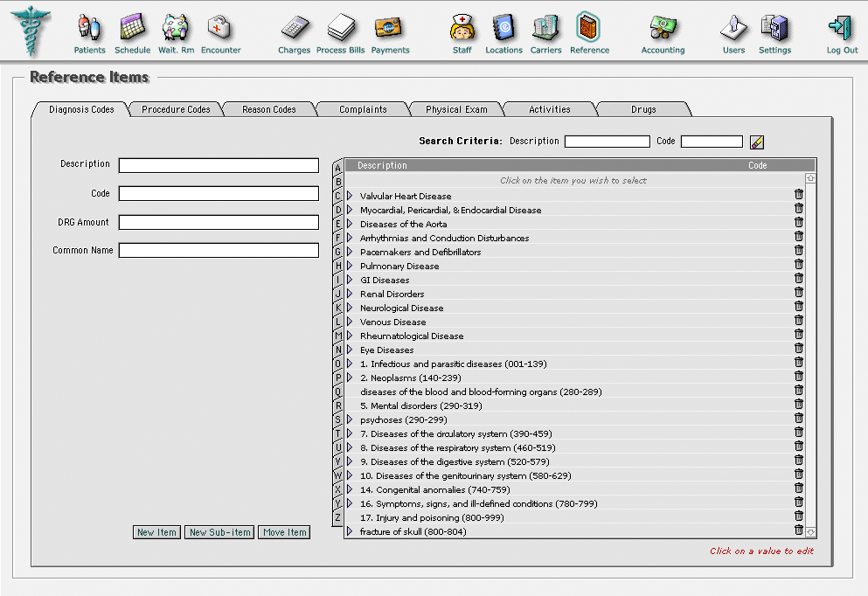The height and width of the screenshot is (596, 868).
Task: Click the New Sub-item button
Action: (219, 532)
